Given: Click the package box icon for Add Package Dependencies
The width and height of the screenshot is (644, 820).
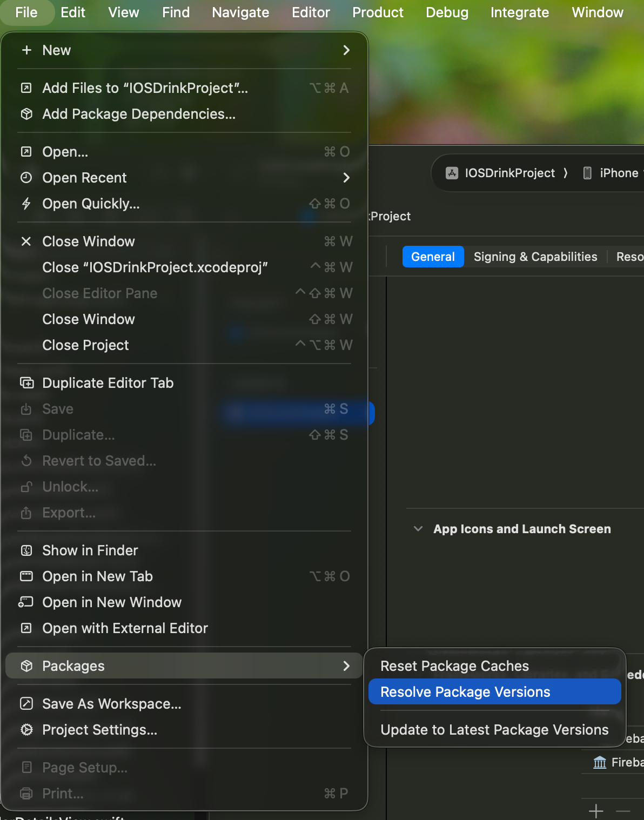Looking at the screenshot, I should point(26,114).
